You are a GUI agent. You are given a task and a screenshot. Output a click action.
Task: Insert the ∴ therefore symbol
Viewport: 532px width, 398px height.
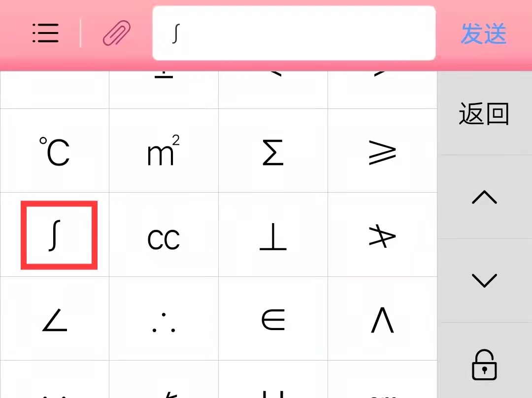tap(164, 319)
